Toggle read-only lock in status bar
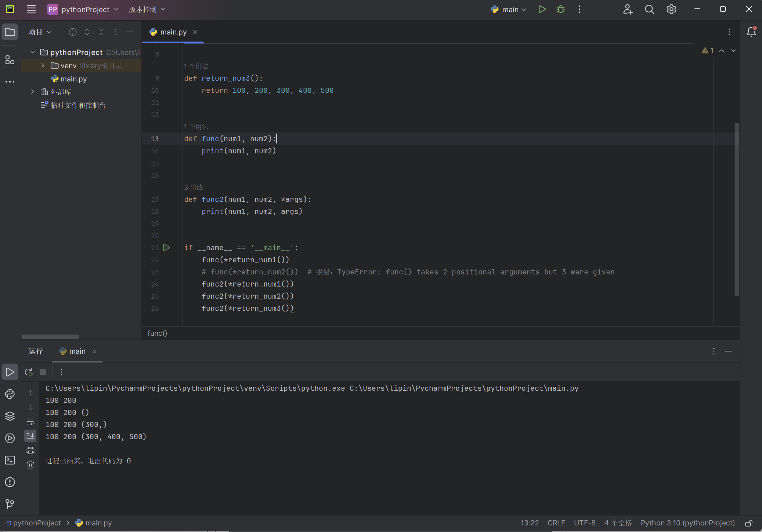This screenshot has width=762, height=532. coord(749,523)
